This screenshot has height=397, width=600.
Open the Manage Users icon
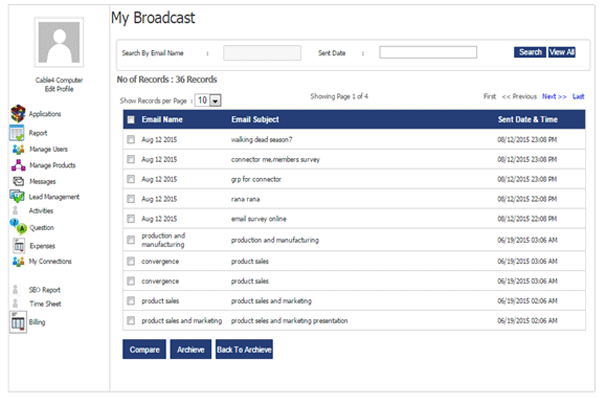point(18,149)
